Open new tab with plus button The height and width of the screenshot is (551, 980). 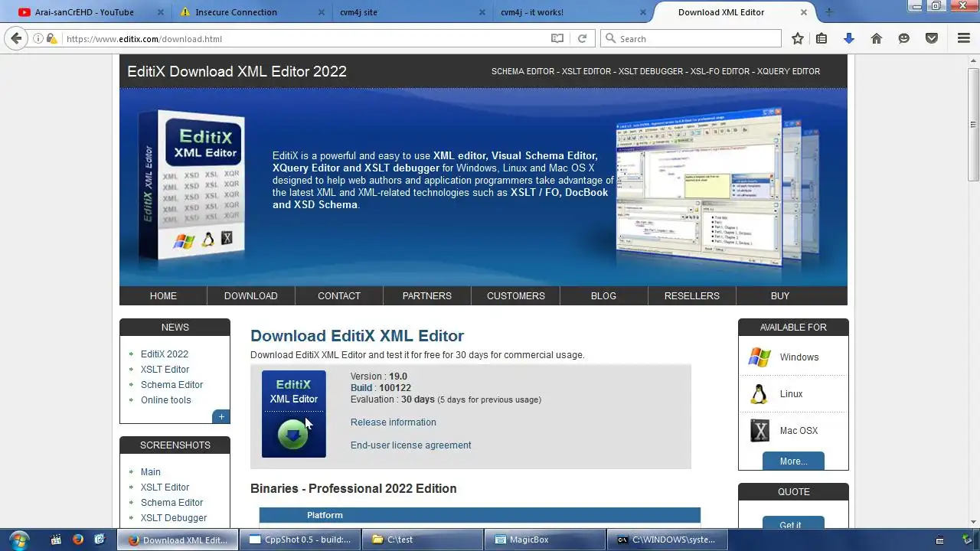pyautogui.click(x=828, y=12)
